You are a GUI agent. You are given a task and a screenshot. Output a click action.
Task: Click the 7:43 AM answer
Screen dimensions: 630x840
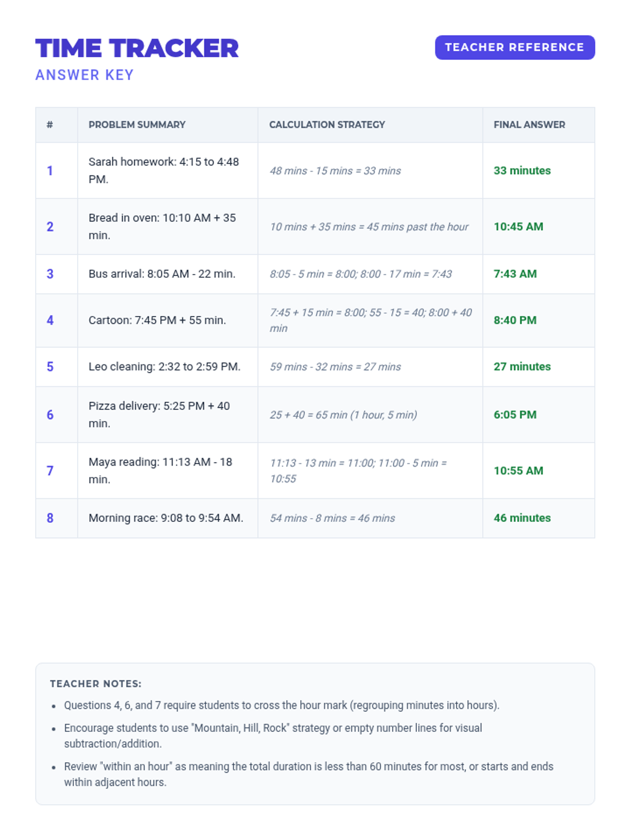pos(515,274)
